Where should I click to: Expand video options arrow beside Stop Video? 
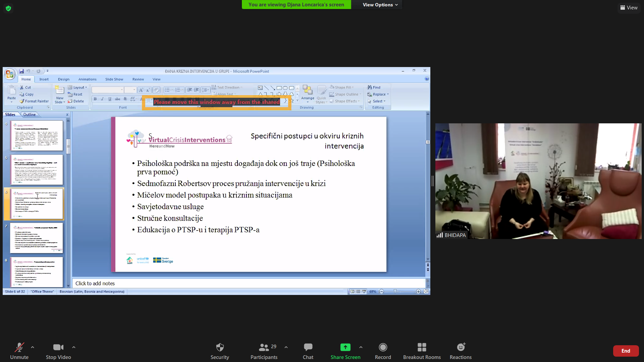(x=74, y=347)
